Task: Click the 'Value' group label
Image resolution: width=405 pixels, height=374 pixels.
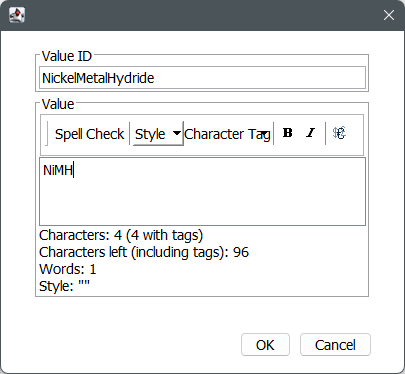Action: coord(58,104)
